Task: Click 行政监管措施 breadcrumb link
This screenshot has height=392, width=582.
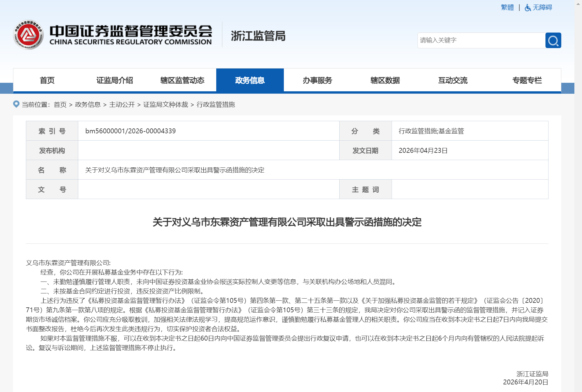Action: [216, 105]
